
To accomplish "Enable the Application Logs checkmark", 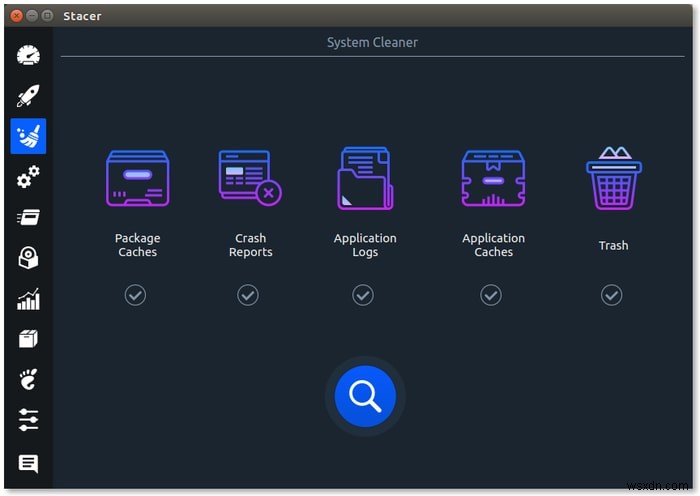I will tap(363, 295).
